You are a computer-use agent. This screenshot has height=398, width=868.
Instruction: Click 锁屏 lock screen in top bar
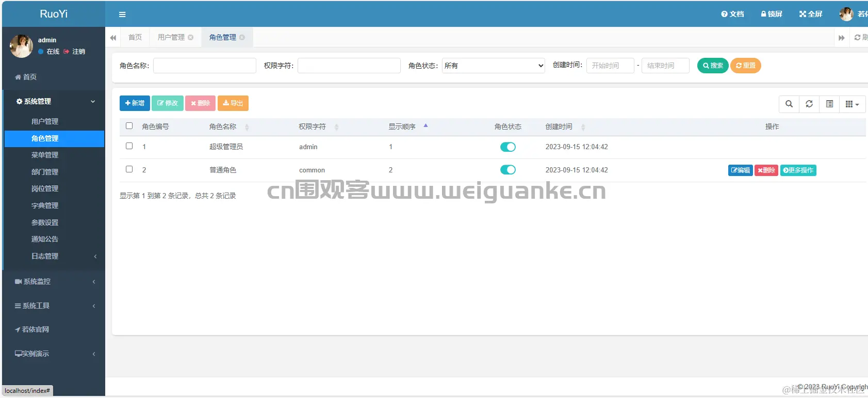[x=772, y=14]
